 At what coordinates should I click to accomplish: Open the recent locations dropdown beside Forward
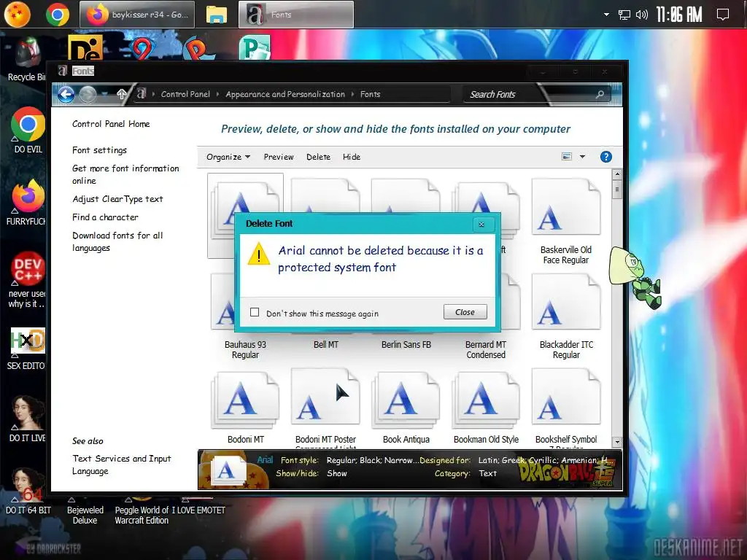point(105,94)
